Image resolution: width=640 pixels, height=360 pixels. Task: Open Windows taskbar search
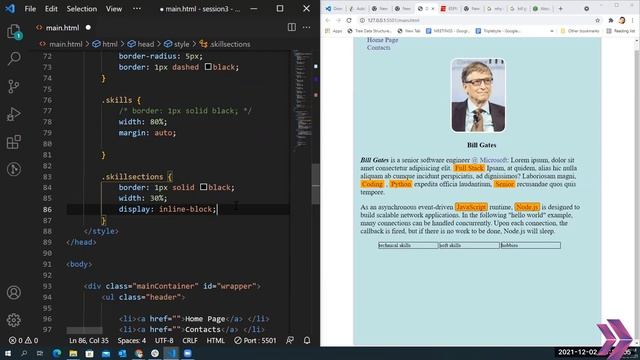tap(24, 353)
